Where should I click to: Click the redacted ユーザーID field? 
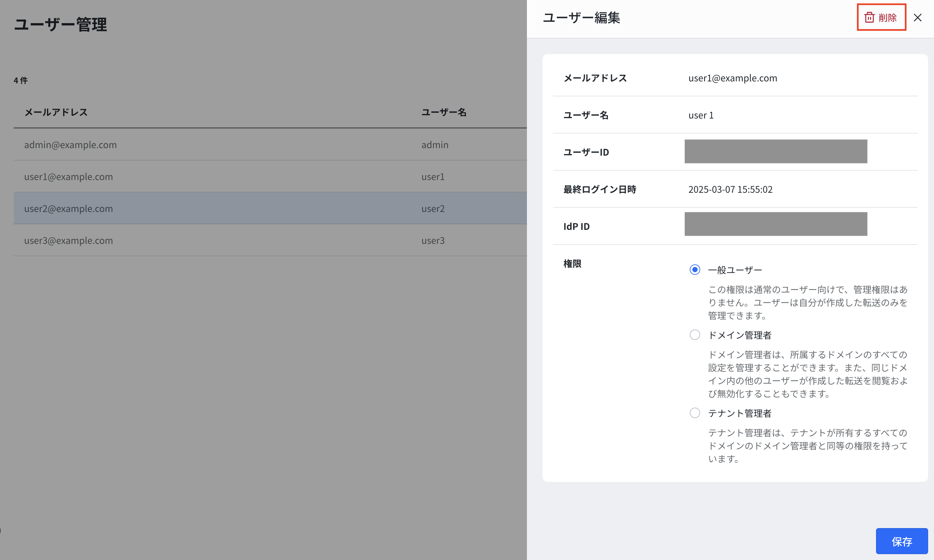click(775, 151)
